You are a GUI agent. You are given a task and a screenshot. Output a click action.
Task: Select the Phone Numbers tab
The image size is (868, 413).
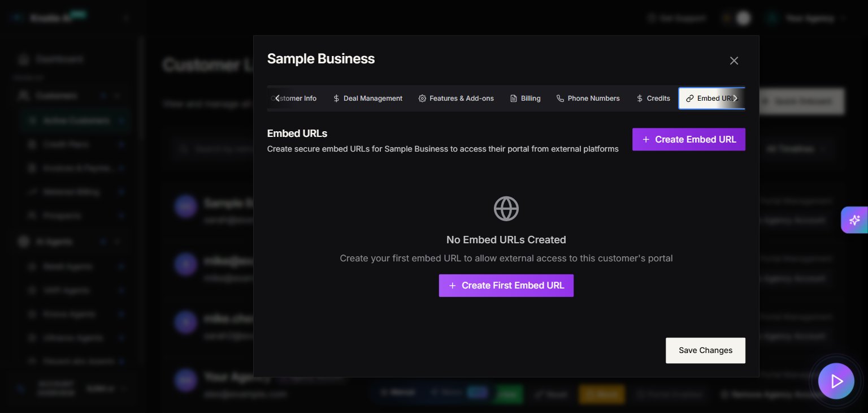point(588,98)
